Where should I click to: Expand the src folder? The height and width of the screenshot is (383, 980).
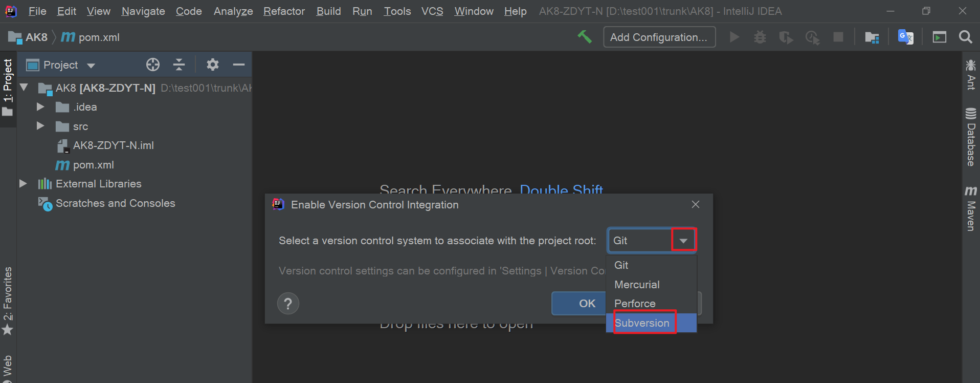click(x=40, y=126)
